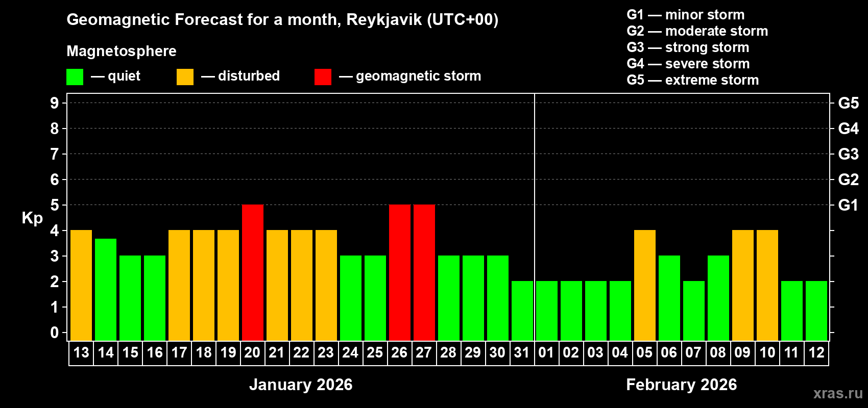Click the 'G3 — strong storm' legend text
Viewport: 868px width, 408px height.
(688, 47)
